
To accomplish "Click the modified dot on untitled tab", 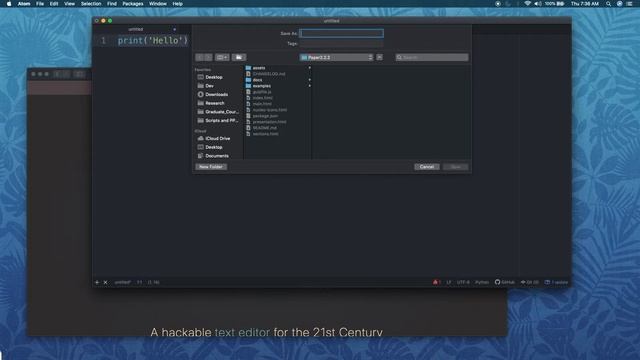I will click(x=174, y=29).
